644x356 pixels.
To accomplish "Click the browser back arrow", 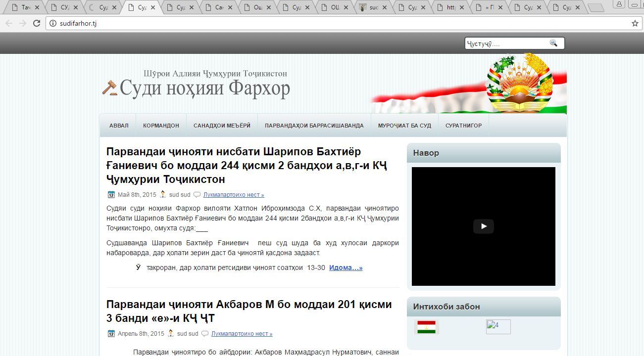I will click(9, 23).
